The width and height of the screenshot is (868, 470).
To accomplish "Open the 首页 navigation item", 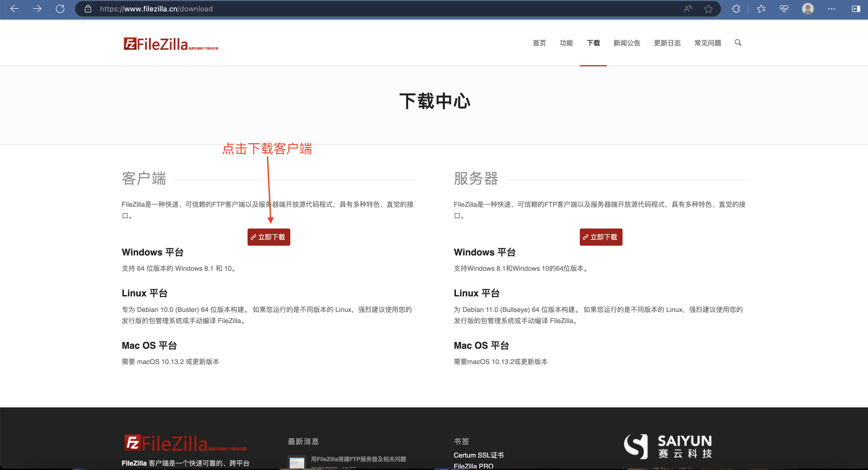I will (539, 43).
